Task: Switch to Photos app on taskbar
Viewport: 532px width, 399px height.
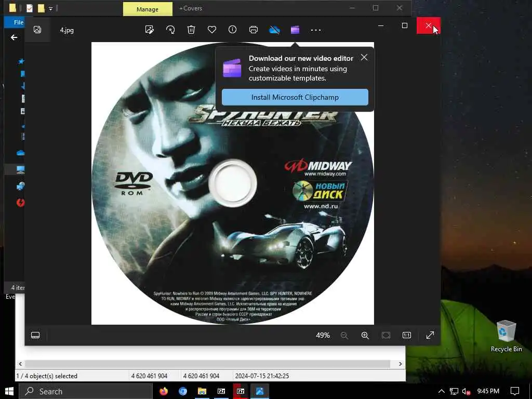Action: point(260,391)
